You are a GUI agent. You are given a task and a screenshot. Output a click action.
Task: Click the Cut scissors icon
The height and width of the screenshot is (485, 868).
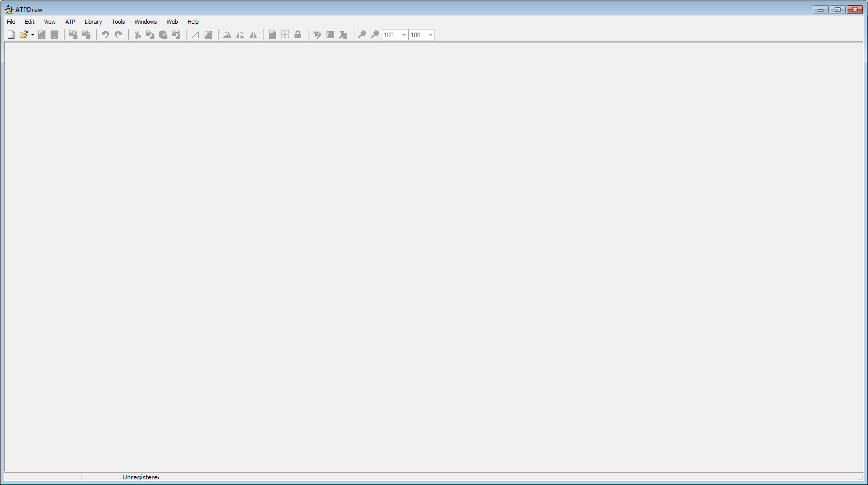pos(137,35)
